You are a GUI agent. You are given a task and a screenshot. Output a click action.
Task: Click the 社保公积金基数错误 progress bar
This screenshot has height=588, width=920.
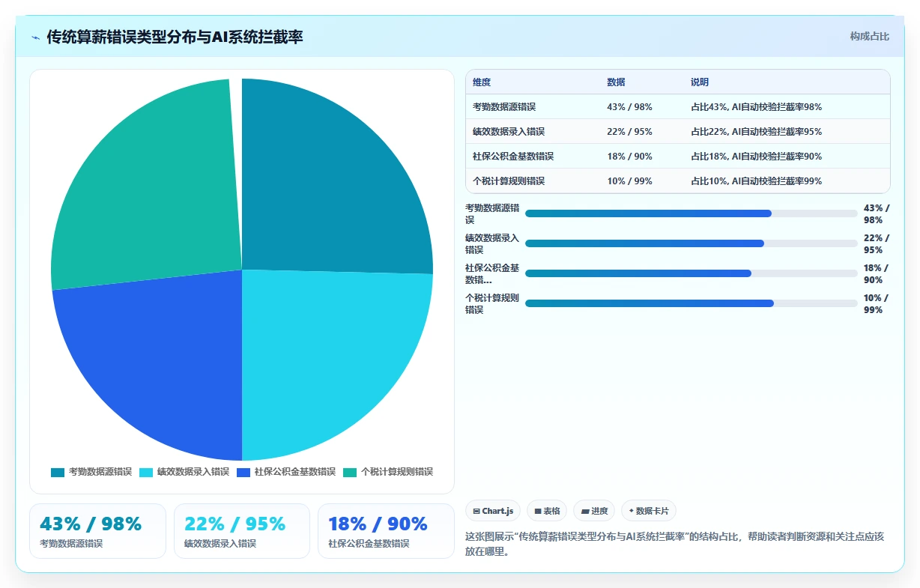[x=691, y=273]
